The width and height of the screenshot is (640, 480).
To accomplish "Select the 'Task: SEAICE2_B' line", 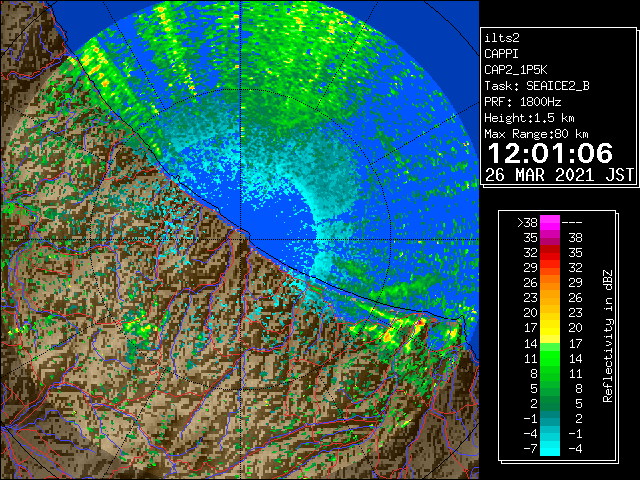I will pyautogui.click(x=537, y=86).
